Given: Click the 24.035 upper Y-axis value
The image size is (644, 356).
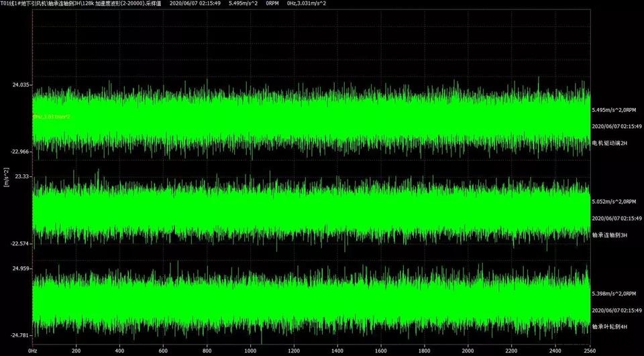Looking at the screenshot, I should click(x=21, y=85).
